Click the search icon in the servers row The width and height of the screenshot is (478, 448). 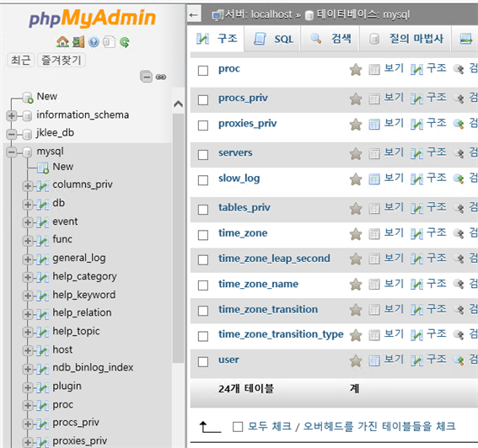pos(459,153)
